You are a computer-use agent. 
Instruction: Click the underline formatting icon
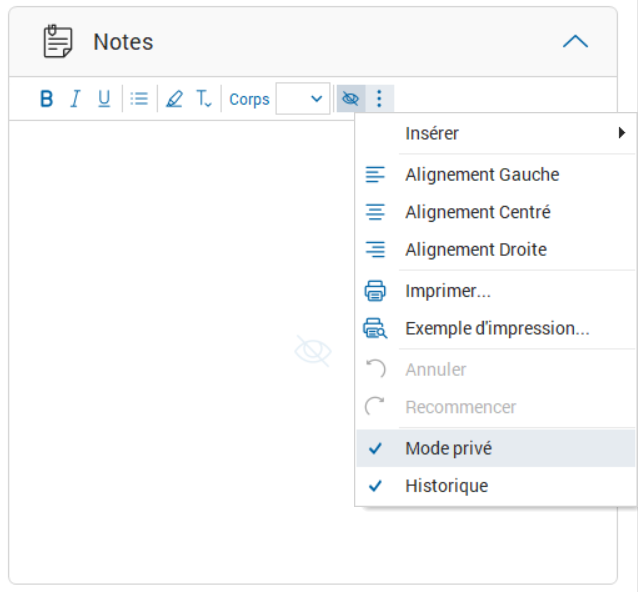[x=104, y=99]
